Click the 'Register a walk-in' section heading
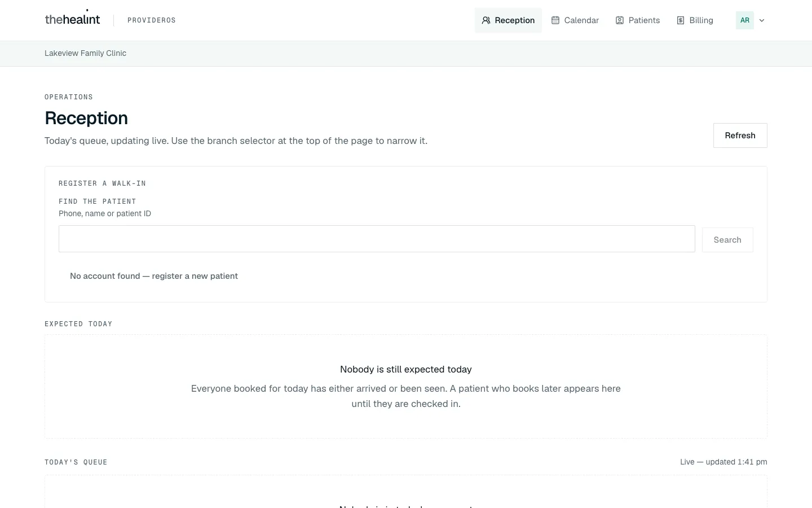The image size is (812, 508). (x=102, y=183)
